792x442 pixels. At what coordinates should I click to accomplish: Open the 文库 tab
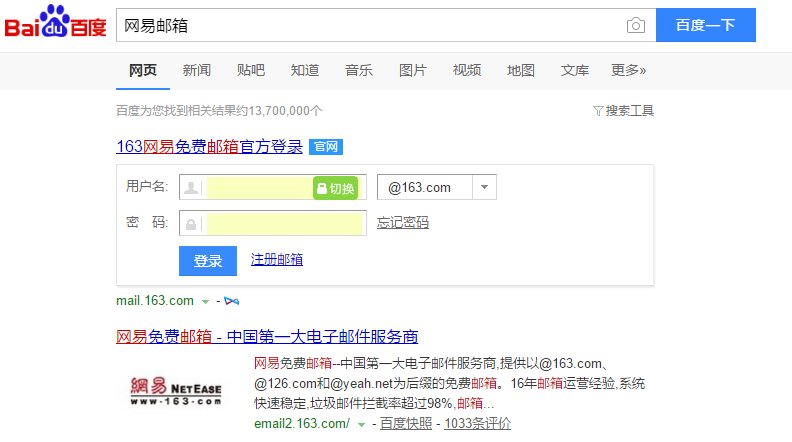click(x=575, y=70)
